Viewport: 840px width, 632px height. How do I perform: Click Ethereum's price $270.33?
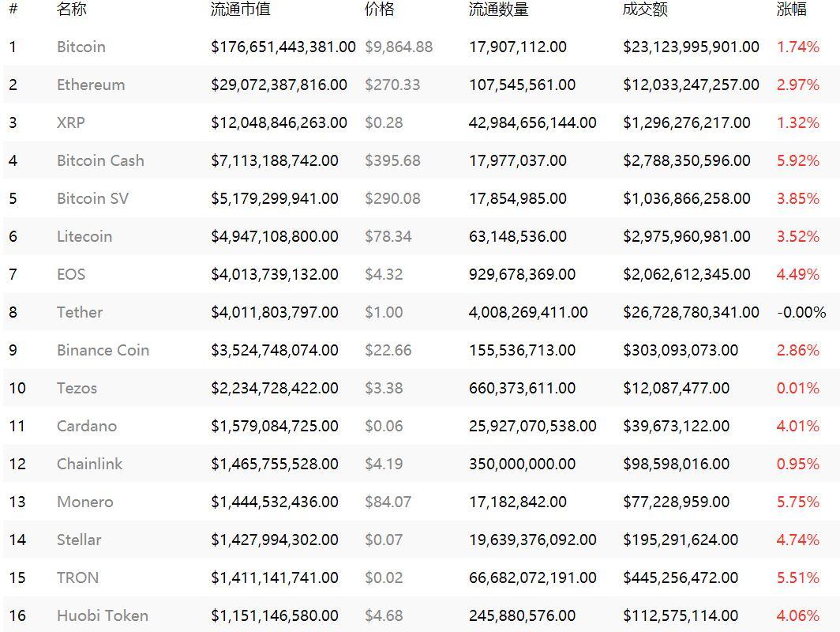point(392,85)
